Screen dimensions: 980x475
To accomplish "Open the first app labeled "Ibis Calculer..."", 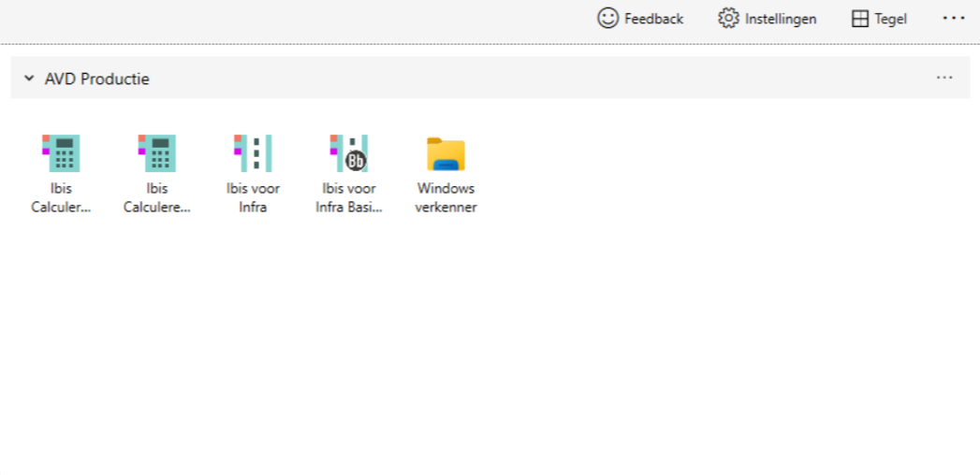I will point(61,174).
